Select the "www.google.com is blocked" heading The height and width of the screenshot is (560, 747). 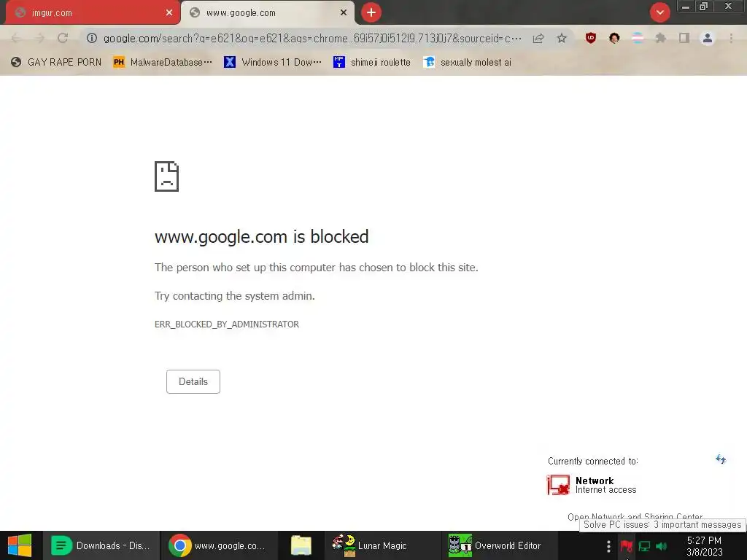point(262,237)
